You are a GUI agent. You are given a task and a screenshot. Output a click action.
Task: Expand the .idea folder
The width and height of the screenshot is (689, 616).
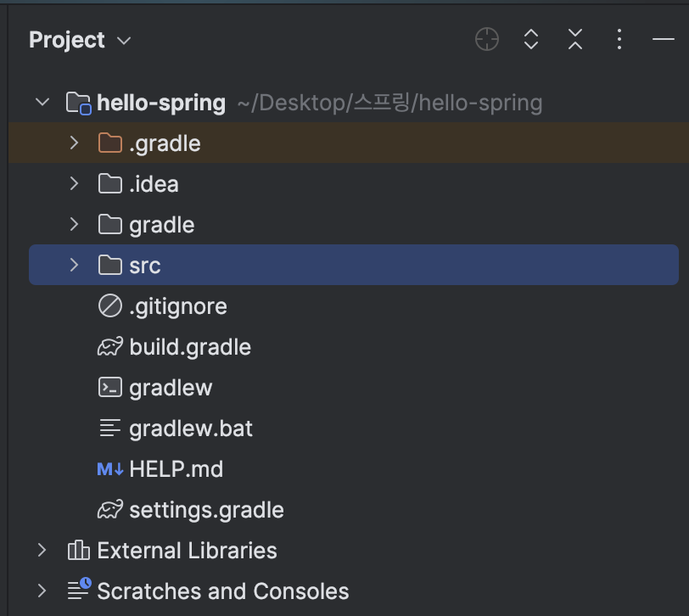75,183
